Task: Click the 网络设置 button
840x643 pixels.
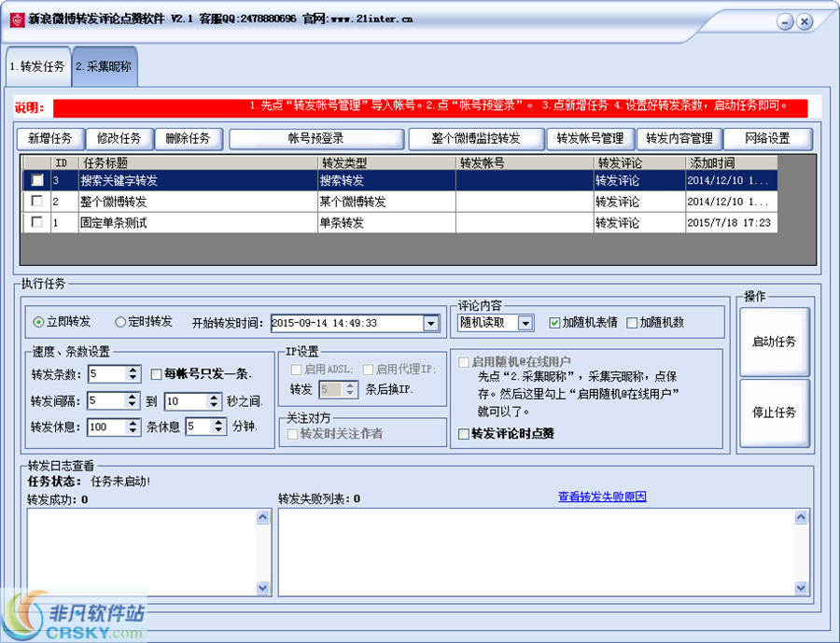Action: coord(767,138)
